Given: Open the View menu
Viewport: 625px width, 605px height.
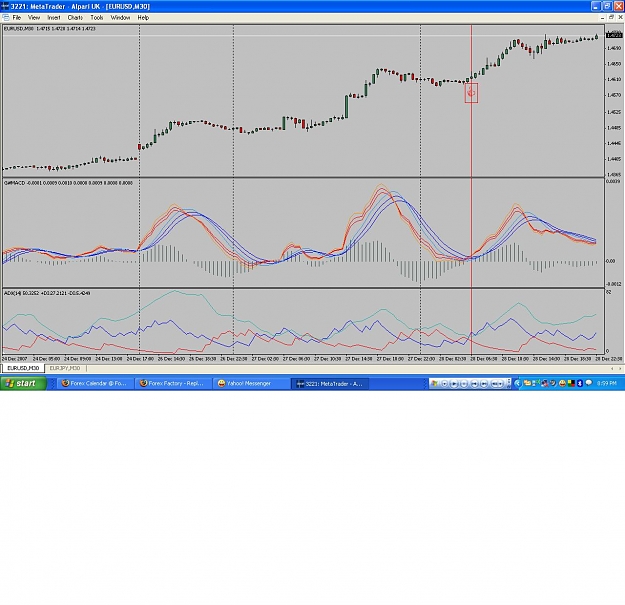Looking at the screenshot, I should pos(34,18).
